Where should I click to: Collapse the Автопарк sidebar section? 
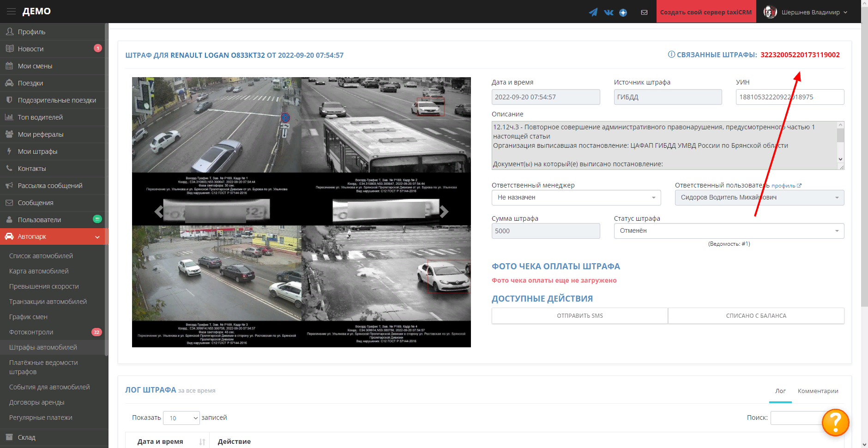(x=53, y=236)
